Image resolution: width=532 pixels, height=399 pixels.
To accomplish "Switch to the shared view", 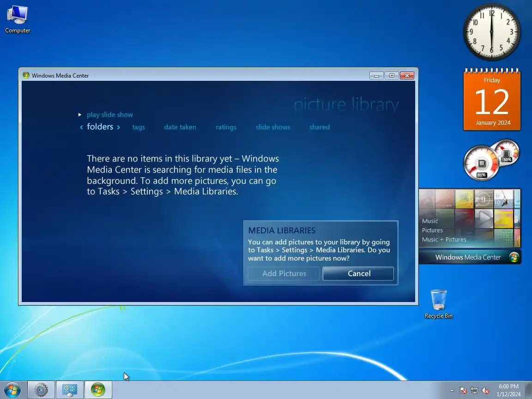I will point(320,127).
